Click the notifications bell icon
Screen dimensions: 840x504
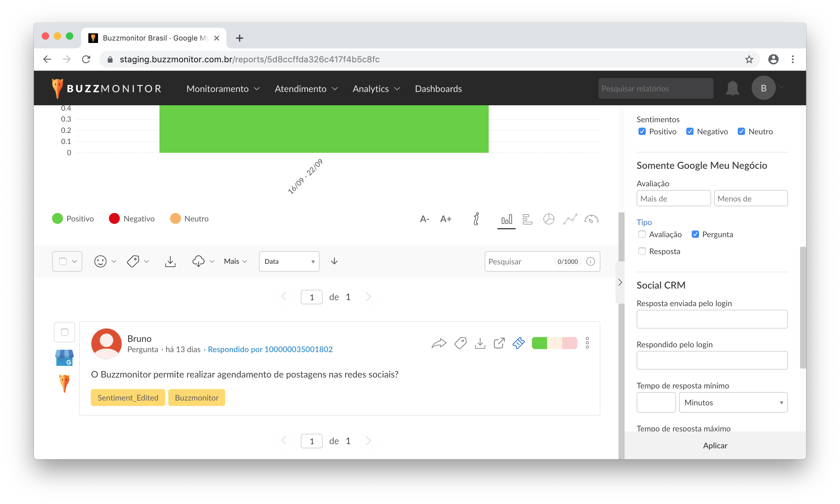(x=732, y=88)
